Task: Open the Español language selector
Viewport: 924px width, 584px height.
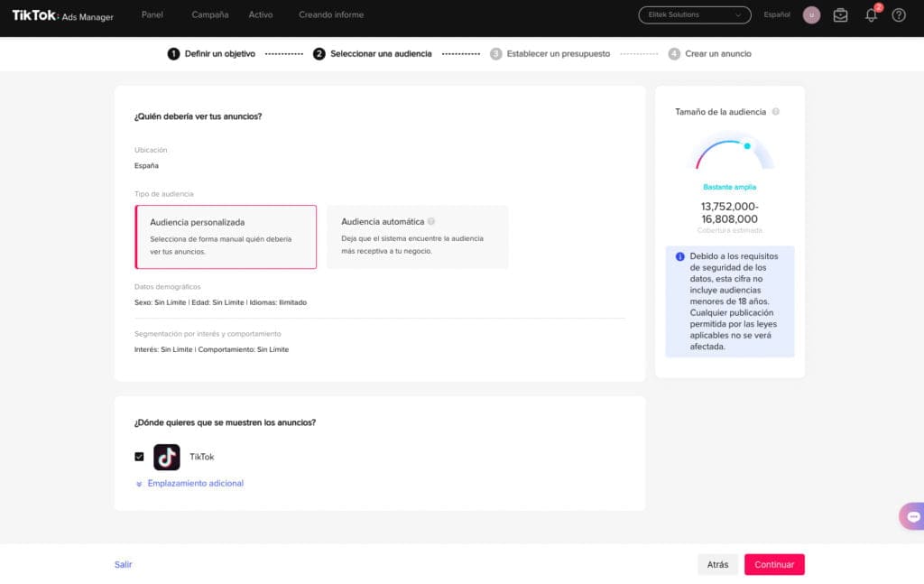Action: coord(776,15)
